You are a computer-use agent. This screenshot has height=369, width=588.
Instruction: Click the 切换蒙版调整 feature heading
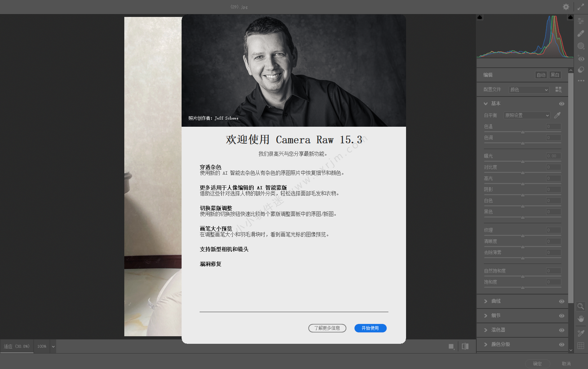(216, 208)
